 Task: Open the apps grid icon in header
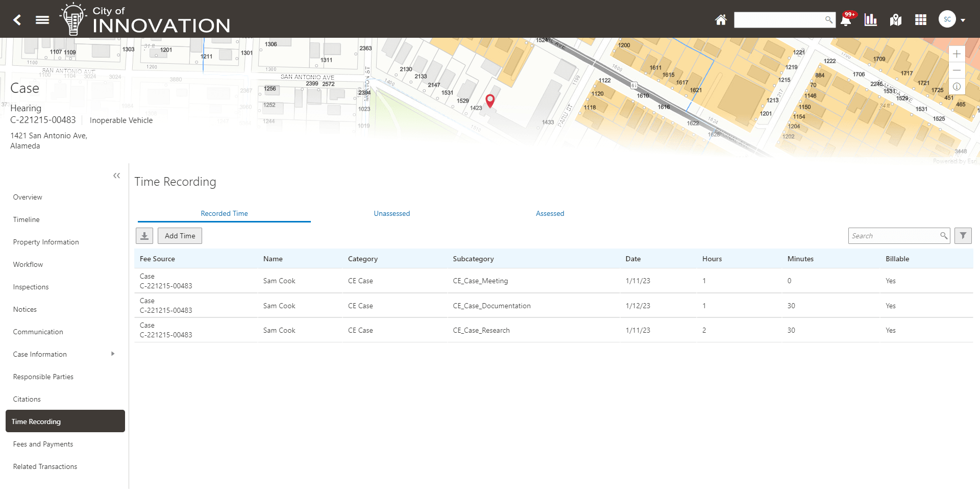[x=921, y=19]
